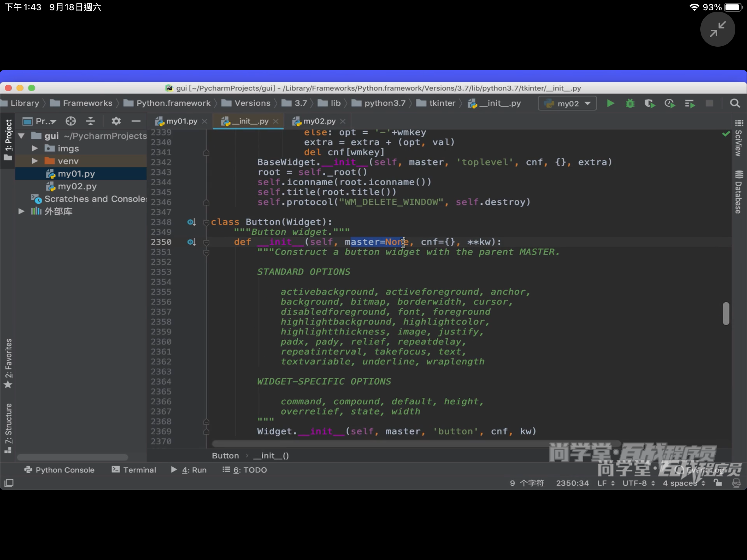Click the Button breadcrumb below editor
The image size is (747, 560).
click(x=225, y=456)
